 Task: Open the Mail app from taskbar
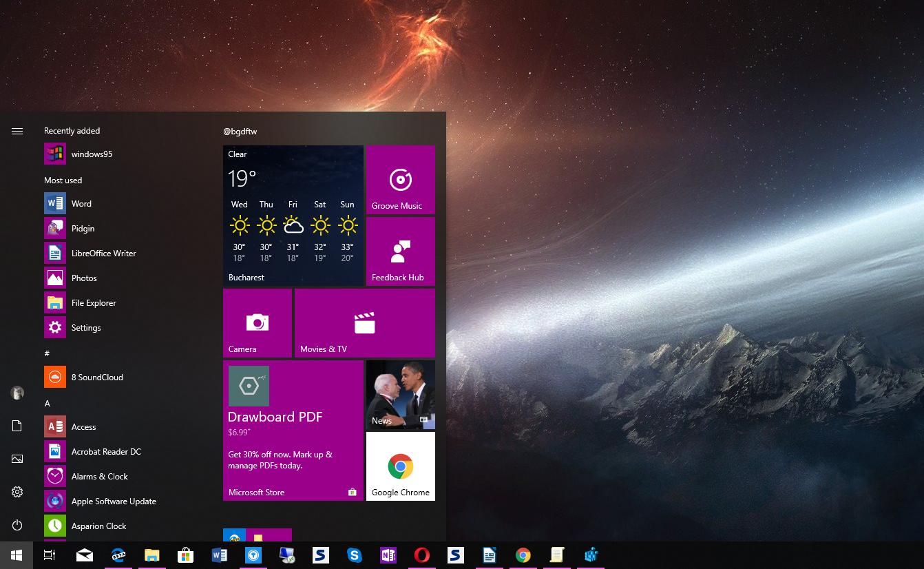point(85,555)
